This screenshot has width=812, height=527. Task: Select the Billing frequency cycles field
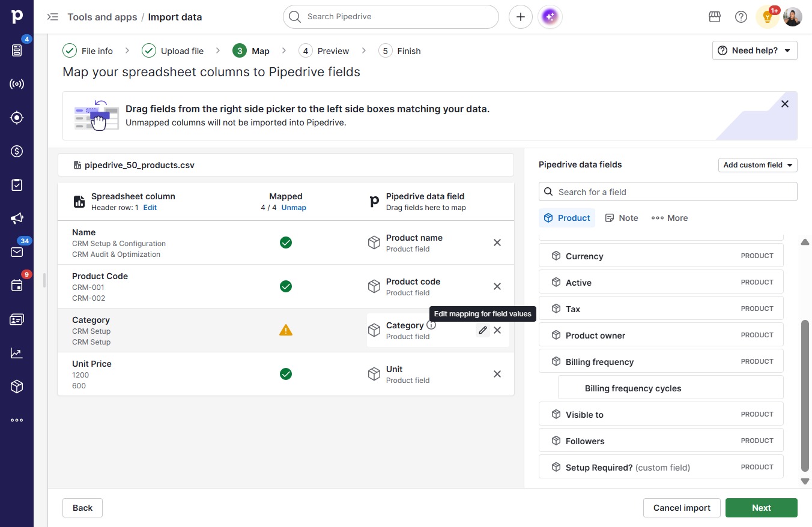671,388
